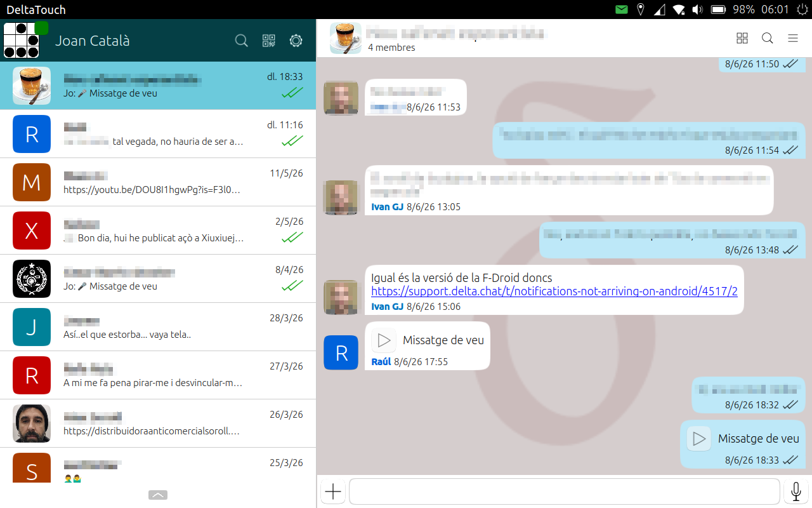Click the mail indicator in system bar

pos(622,10)
